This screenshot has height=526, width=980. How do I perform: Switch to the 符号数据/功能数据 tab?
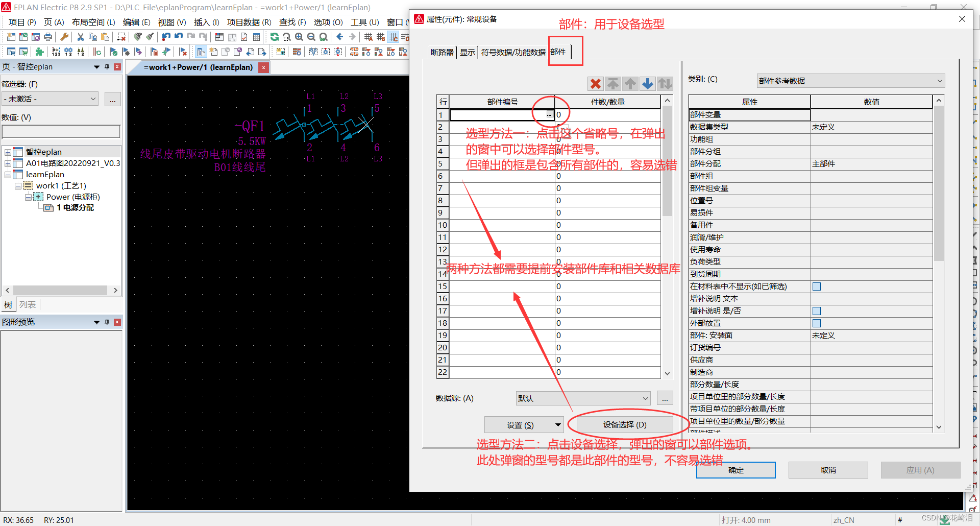click(513, 52)
